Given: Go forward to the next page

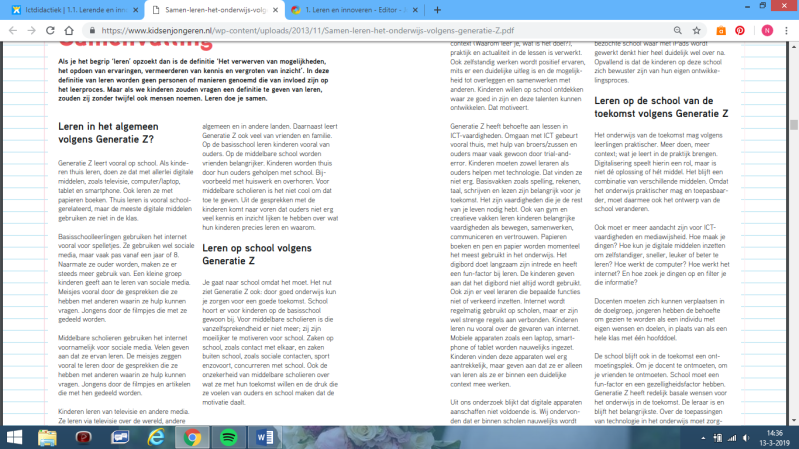Looking at the screenshot, I should 32,31.
